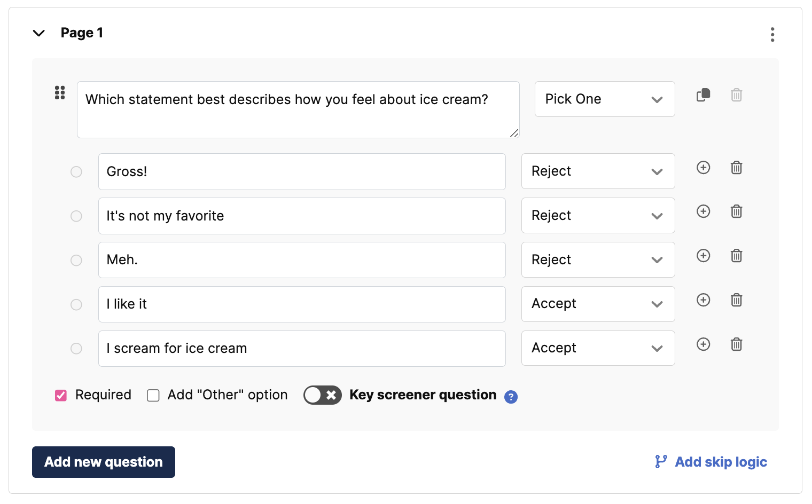Add an option after I scream for ice cream

[x=704, y=344]
